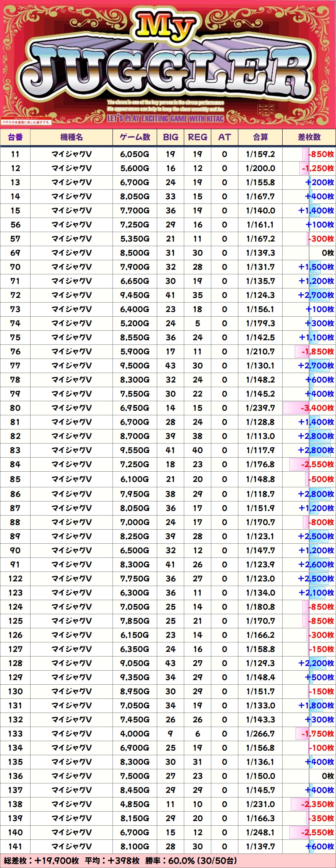Select machine number 72 cell
Image resolution: width=336 pixels, height=868 pixels.
point(15,295)
